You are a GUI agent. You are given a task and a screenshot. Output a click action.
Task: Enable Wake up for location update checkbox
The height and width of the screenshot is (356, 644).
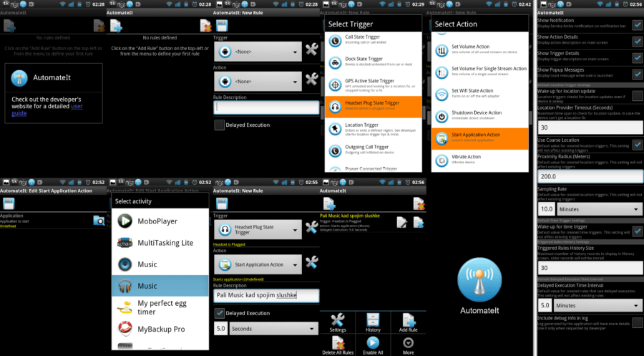[638, 96]
